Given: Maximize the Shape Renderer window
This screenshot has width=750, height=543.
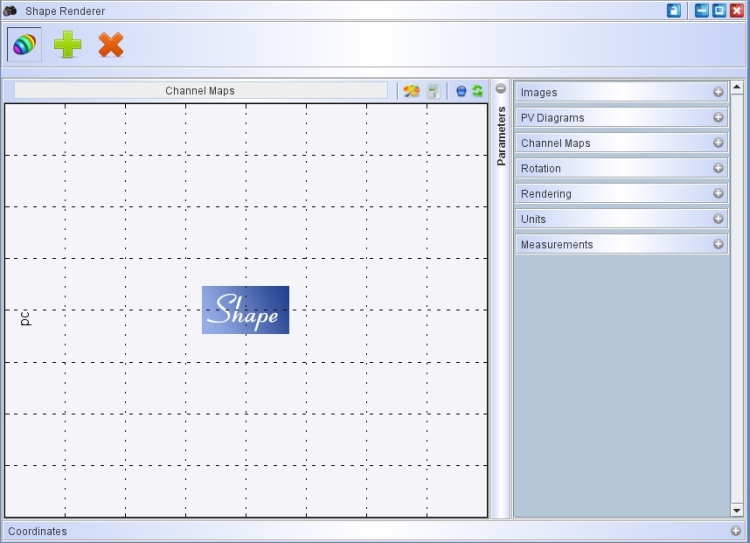Looking at the screenshot, I should (x=719, y=10).
